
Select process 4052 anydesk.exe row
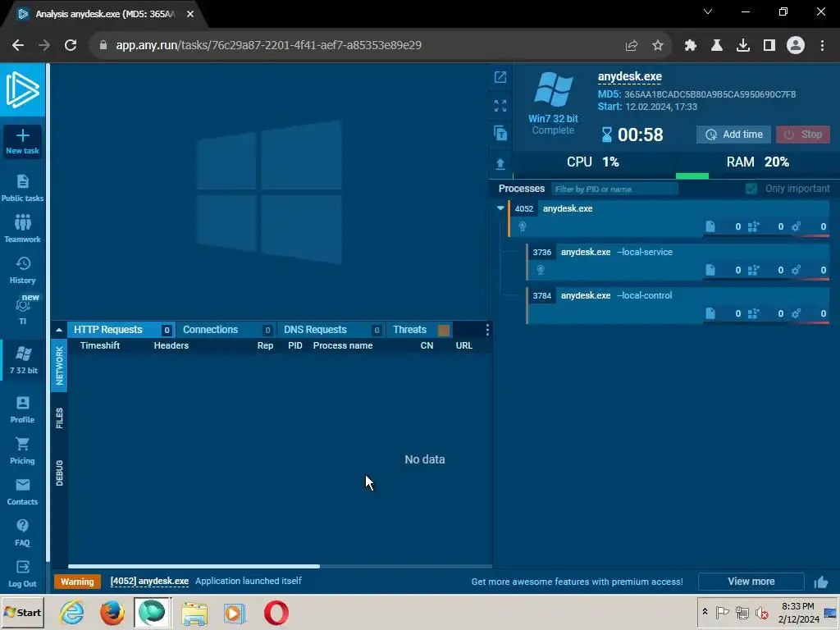pos(669,218)
